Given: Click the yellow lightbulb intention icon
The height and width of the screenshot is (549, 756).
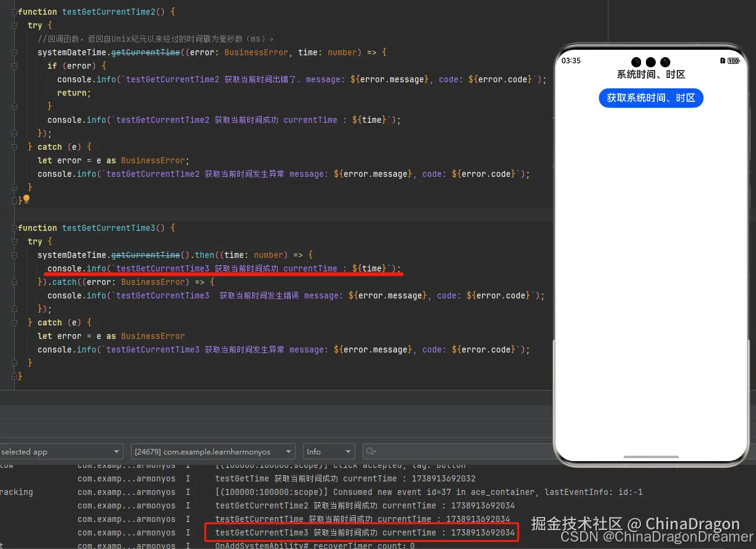Looking at the screenshot, I should pyautogui.click(x=26, y=200).
